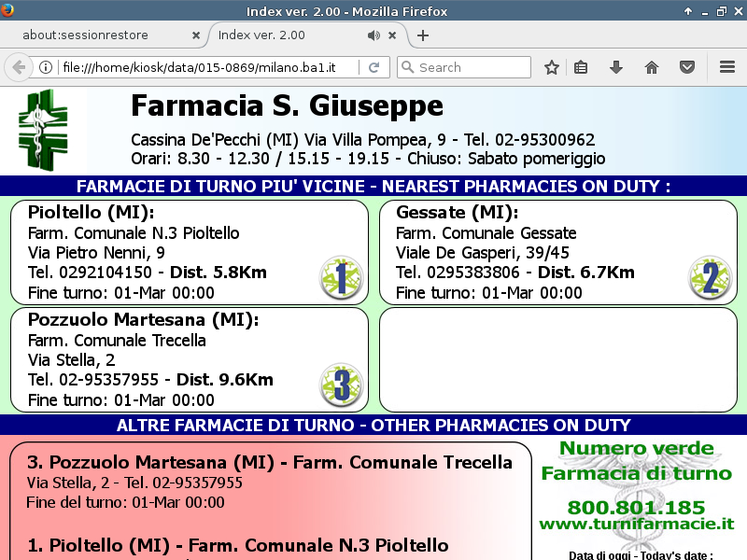Screen dimensions: 747x560
Task: Click the Pocket save icon
Action: coord(686,67)
